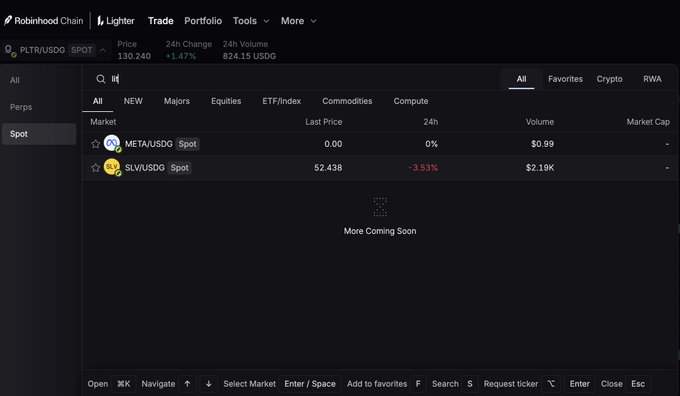
Task: Click the Spot badge on META/USDG
Action: tap(187, 144)
